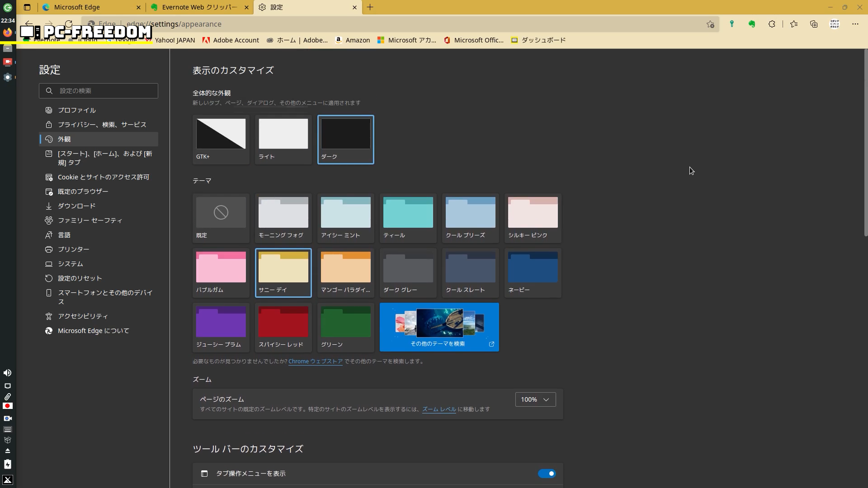Open the Extensions puzzle-piece menu
The width and height of the screenshot is (868, 488).
772,24
